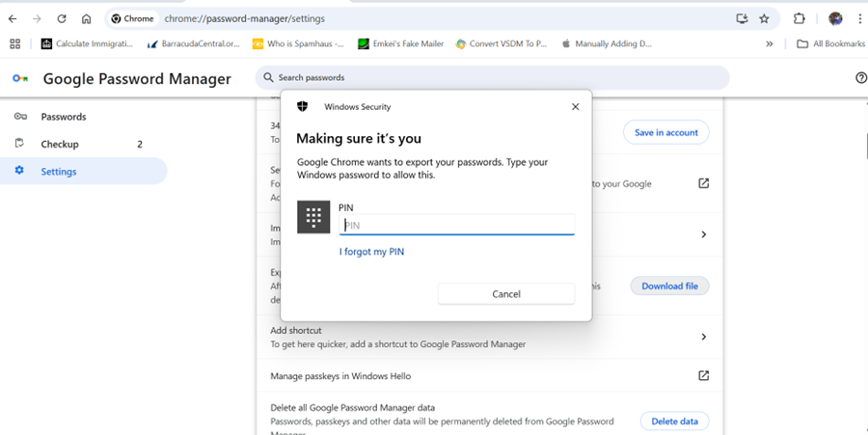Close the Windows Security dialog

tap(576, 107)
